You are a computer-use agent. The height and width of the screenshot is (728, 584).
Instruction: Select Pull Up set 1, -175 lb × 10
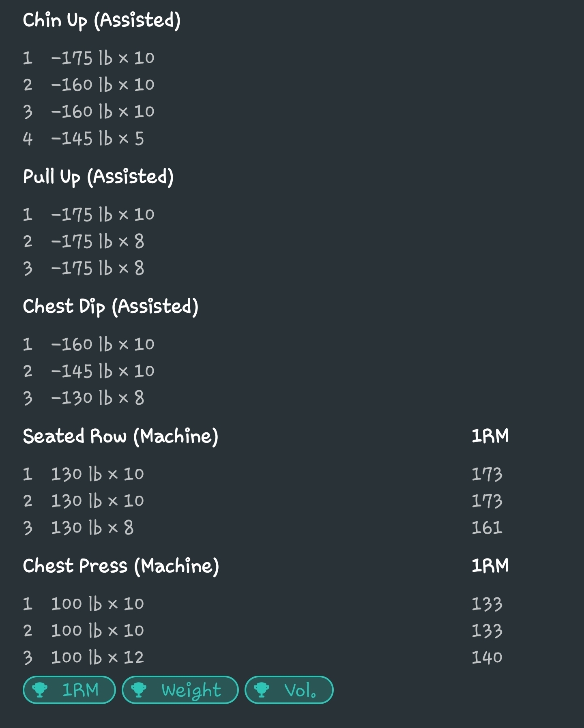point(102,215)
